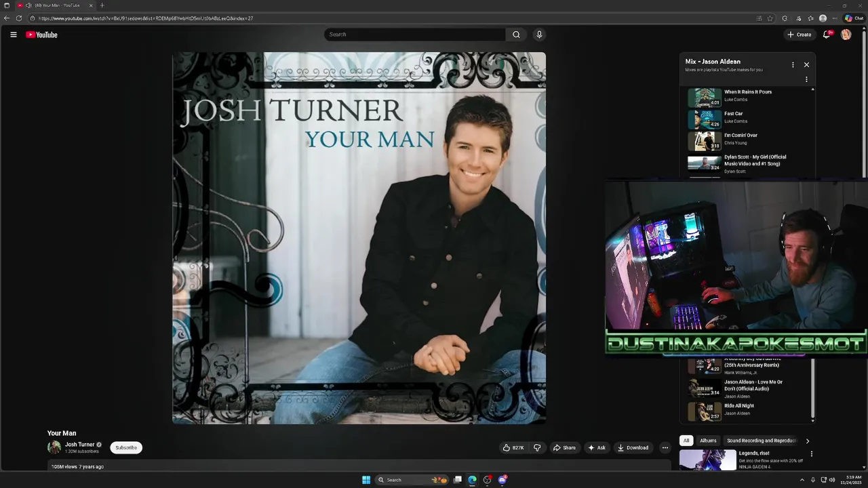Bookmark page with star icon in address bar
This screenshot has height=488, width=868.
tap(770, 18)
